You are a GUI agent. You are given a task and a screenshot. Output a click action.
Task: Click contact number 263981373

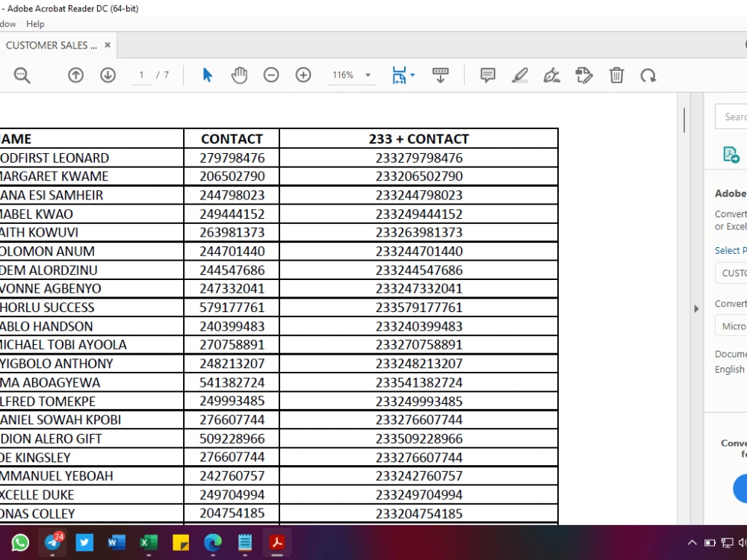pos(232,232)
